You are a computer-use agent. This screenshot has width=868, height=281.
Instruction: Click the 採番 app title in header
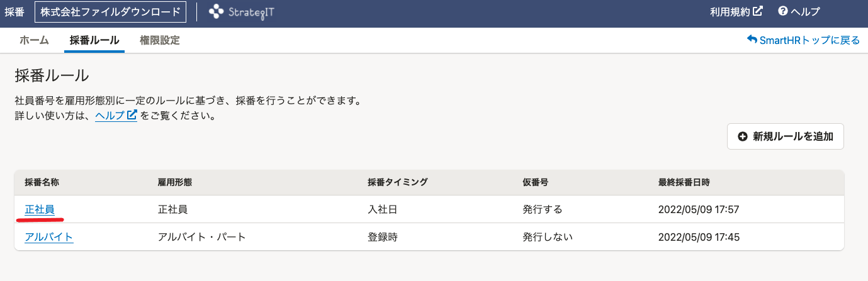tap(14, 11)
